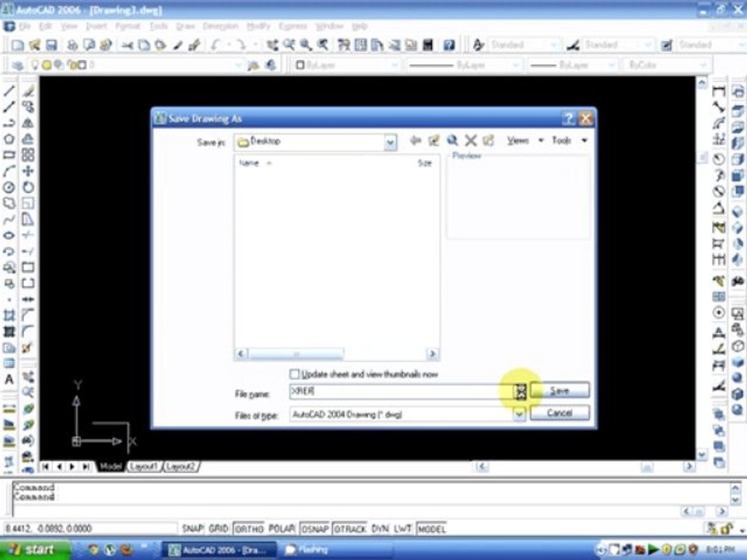This screenshot has width=747, height=560.
Task: Open the Files of type dropdown
Action: click(x=519, y=415)
